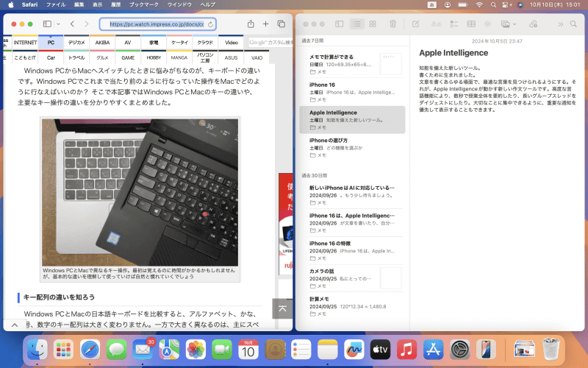Open a new Safari tab
The height and width of the screenshot is (368, 588).
click(x=265, y=24)
